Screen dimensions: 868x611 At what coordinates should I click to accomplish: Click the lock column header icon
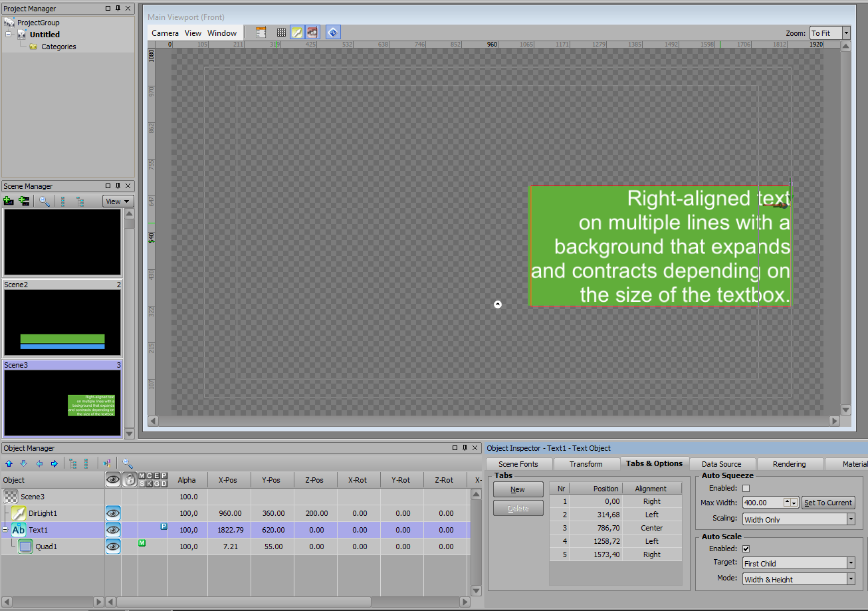[x=130, y=479]
